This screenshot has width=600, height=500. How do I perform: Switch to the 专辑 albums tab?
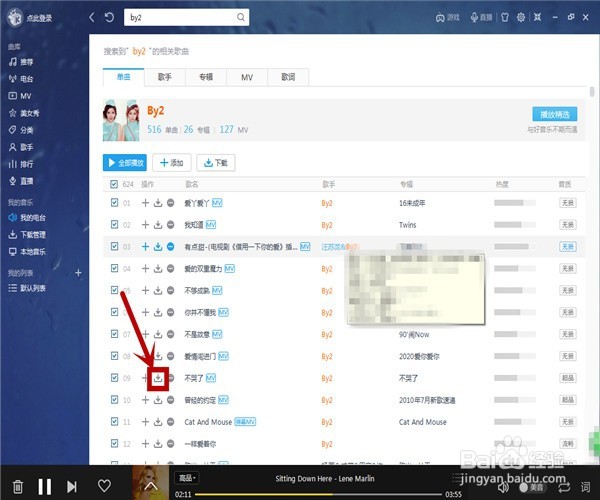[206, 77]
